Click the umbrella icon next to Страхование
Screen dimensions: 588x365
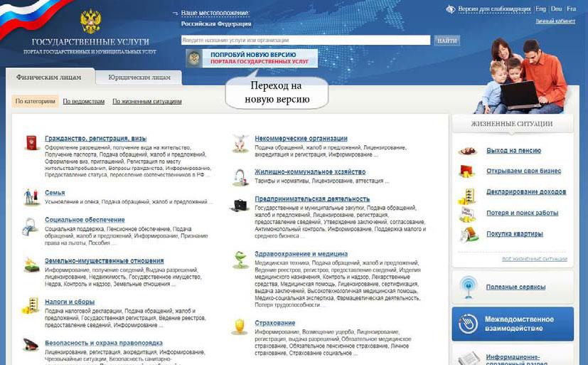point(240,327)
